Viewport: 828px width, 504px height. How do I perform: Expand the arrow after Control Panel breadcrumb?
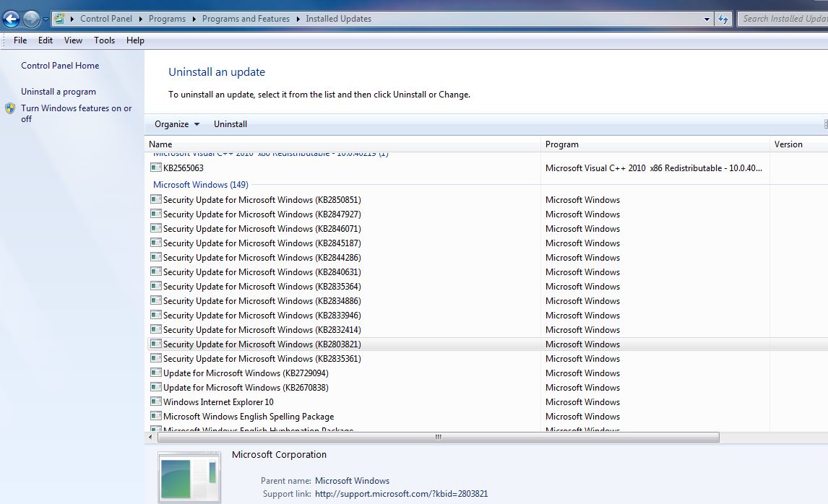(140, 19)
